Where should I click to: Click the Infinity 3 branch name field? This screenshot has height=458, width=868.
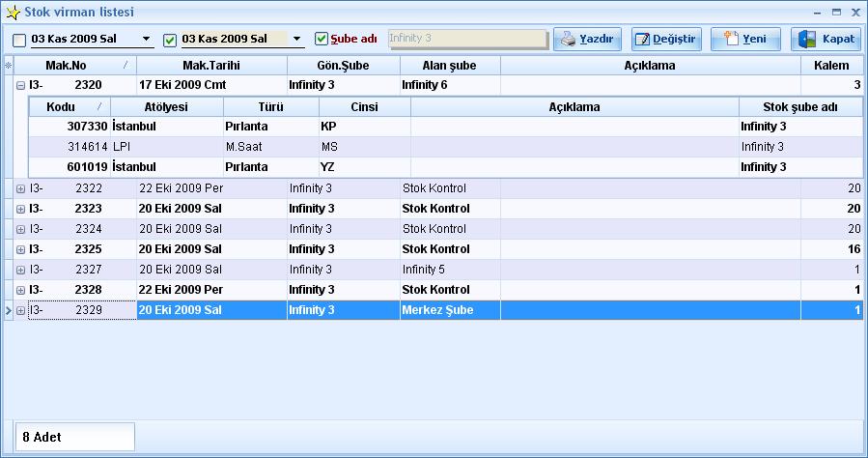pos(467,39)
